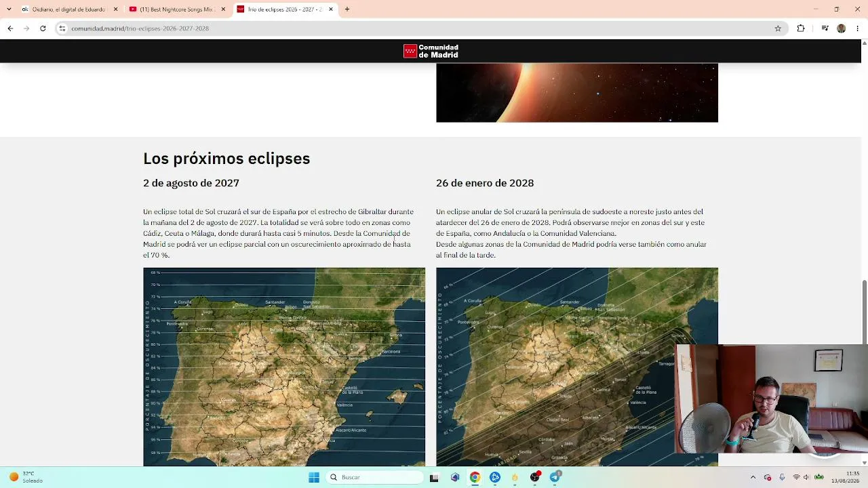868x488 pixels.
Task: Expand the tab search dropdown
Action: 9,9
